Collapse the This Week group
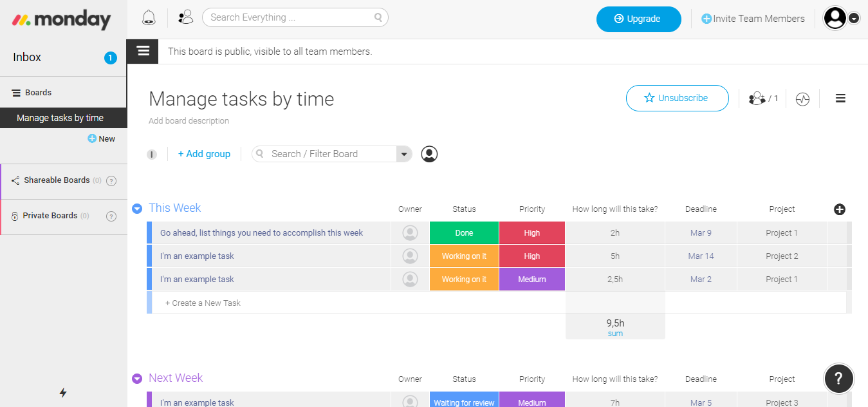868x407 pixels. [137, 209]
